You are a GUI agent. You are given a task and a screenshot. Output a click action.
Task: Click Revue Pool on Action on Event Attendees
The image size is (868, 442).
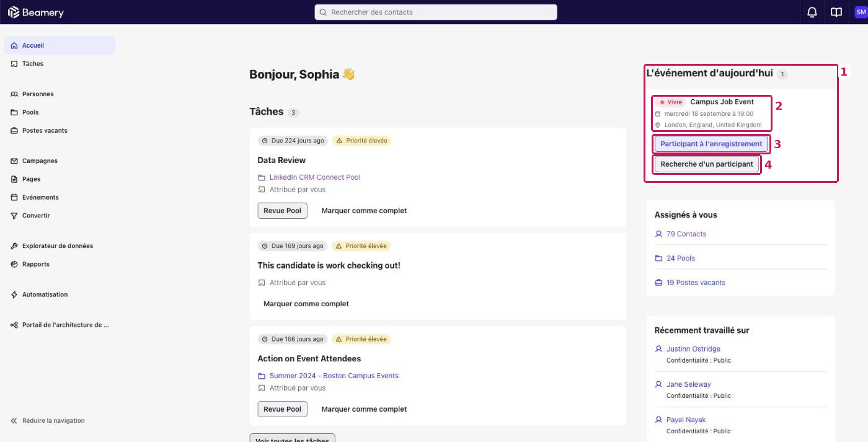[282, 409]
